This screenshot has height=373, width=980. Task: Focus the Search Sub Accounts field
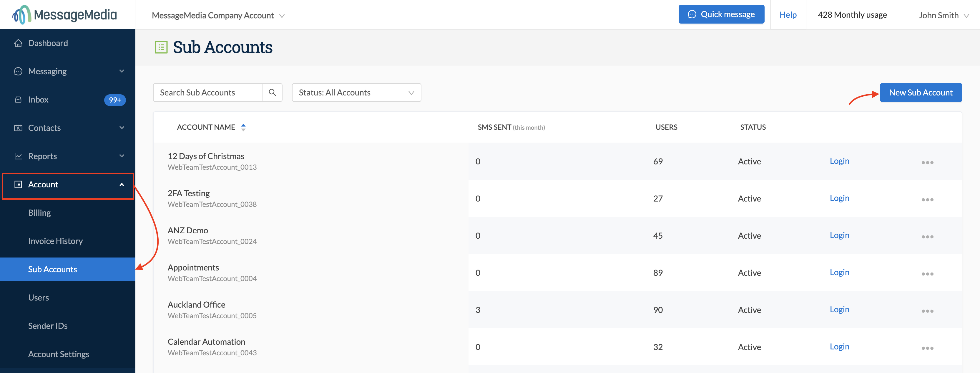click(208, 93)
